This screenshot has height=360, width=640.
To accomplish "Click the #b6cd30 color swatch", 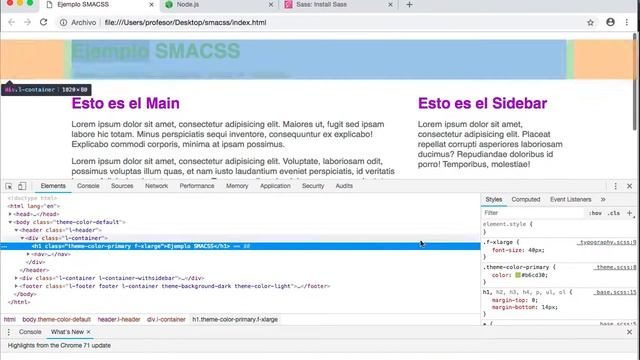I will pos(518,275).
